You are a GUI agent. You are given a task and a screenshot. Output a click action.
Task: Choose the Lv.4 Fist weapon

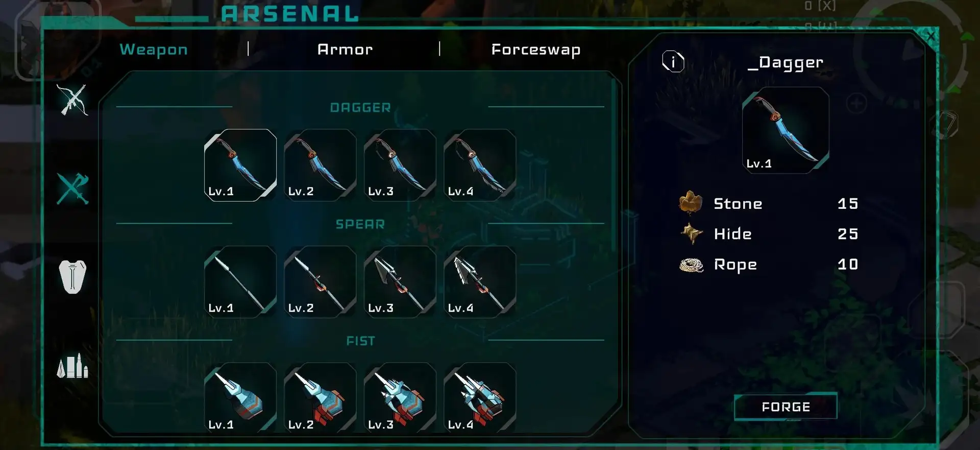tap(480, 397)
